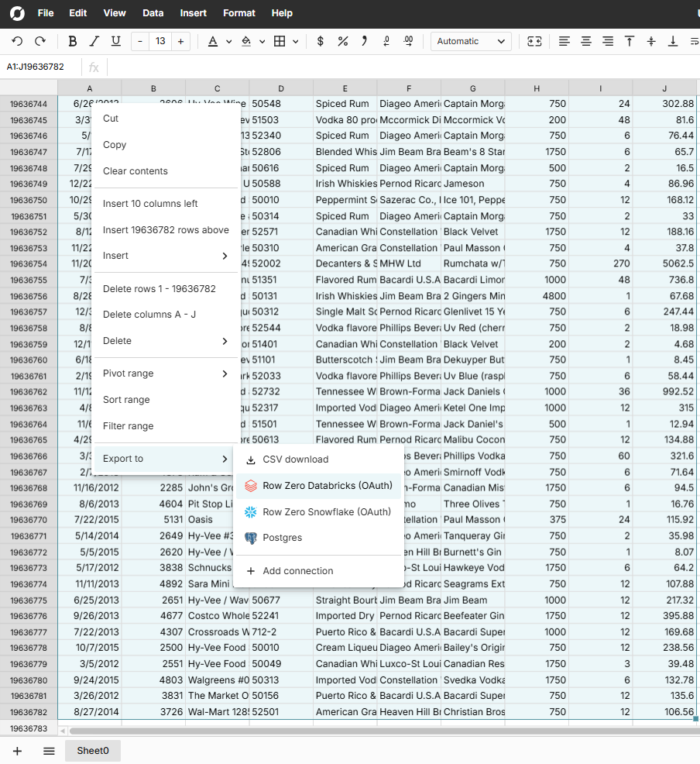Decrease decimal places

(x=386, y=41)
